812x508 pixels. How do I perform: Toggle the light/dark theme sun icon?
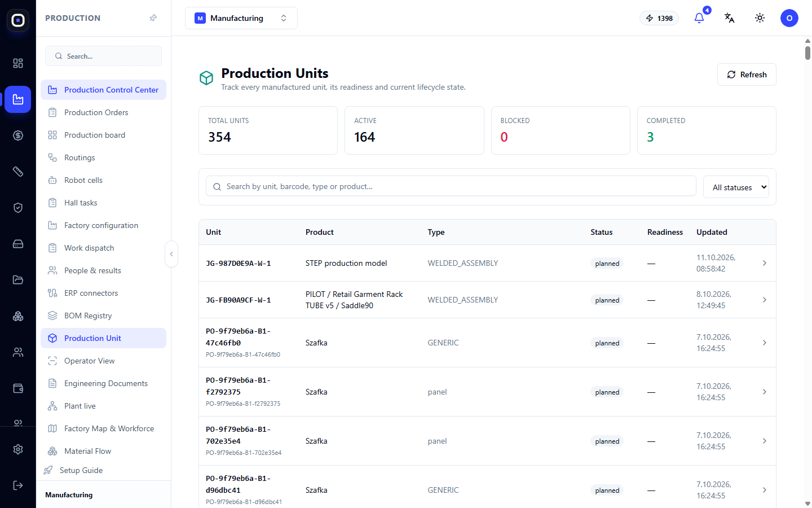[x=760, y=18]
